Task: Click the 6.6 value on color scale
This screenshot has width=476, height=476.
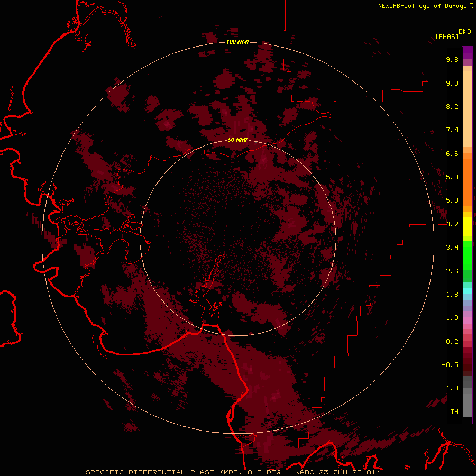Action: click(452, 153)
